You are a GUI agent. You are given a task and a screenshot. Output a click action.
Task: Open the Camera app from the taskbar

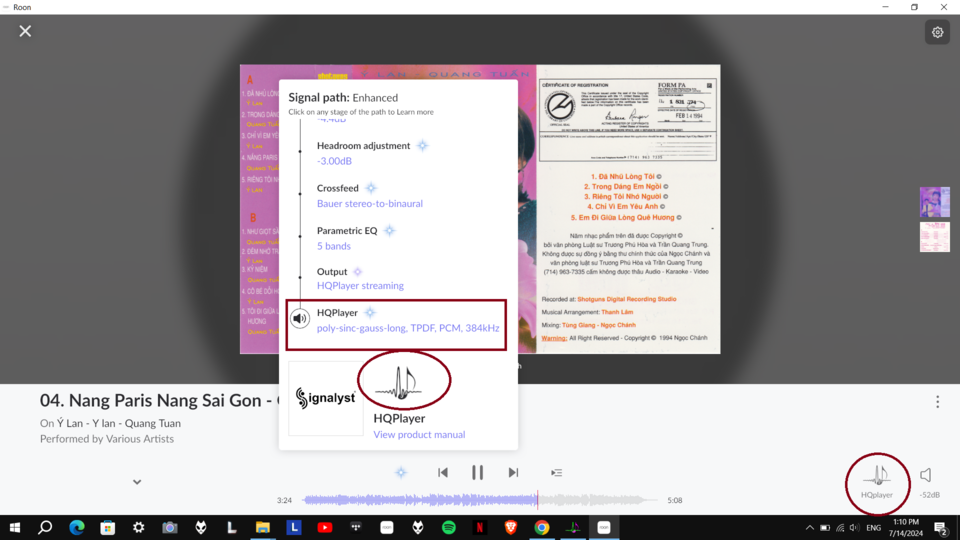coord(170,528)
